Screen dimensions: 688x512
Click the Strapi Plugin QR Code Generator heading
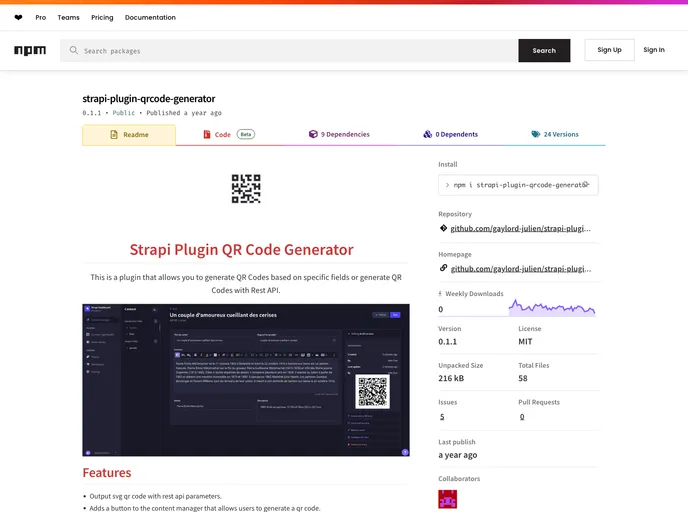point(241,249)
